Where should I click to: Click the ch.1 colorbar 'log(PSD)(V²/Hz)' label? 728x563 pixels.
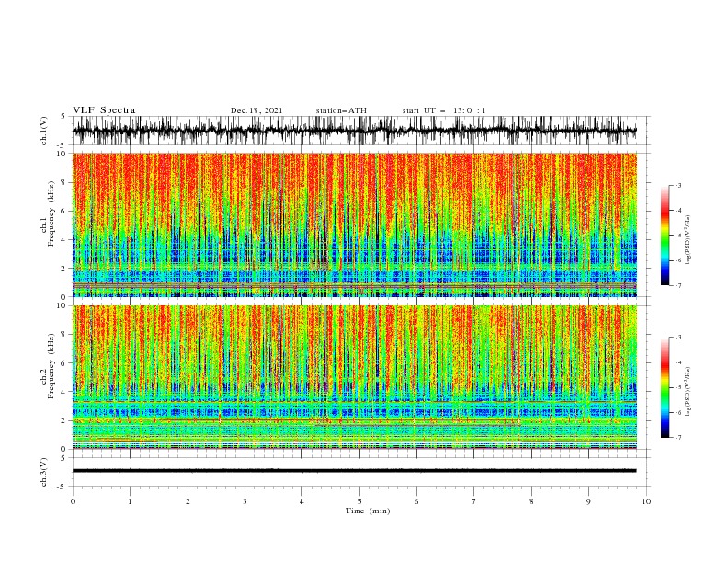tap(688, 240)
